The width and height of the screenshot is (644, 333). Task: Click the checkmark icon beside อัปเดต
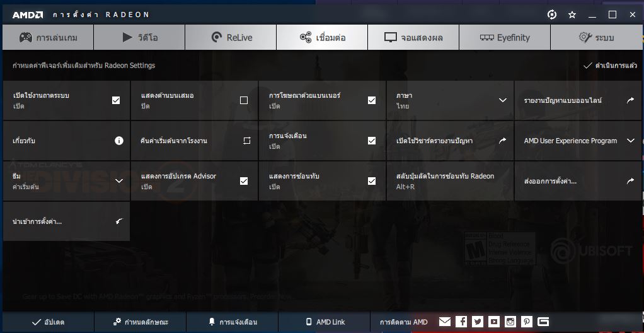(x=36, y=322)
